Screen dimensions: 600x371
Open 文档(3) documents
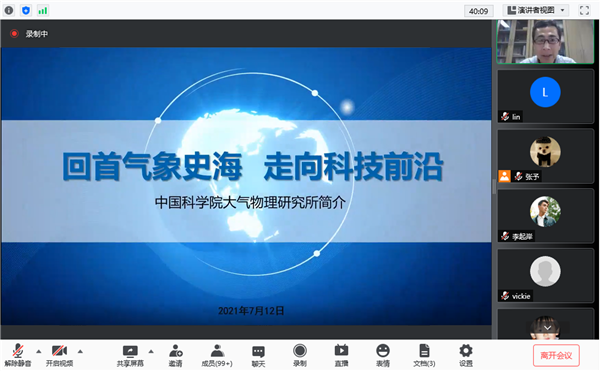[x=424, y=356]
